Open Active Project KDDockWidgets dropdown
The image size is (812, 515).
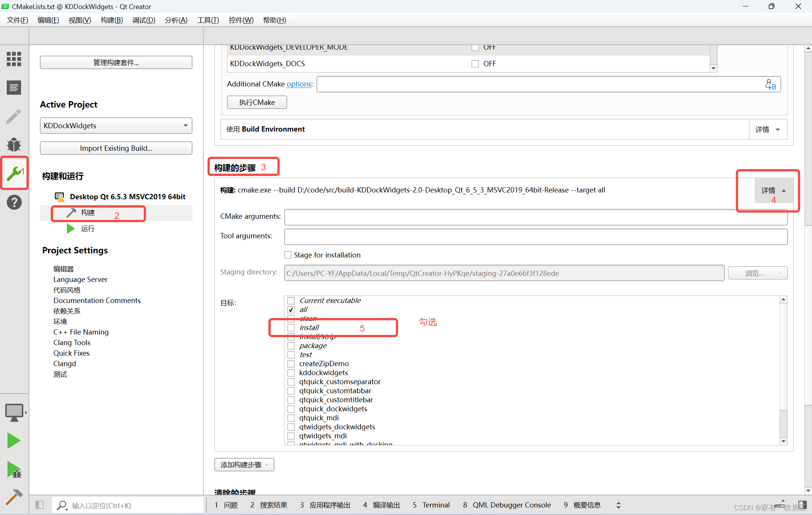pos(116,126)
